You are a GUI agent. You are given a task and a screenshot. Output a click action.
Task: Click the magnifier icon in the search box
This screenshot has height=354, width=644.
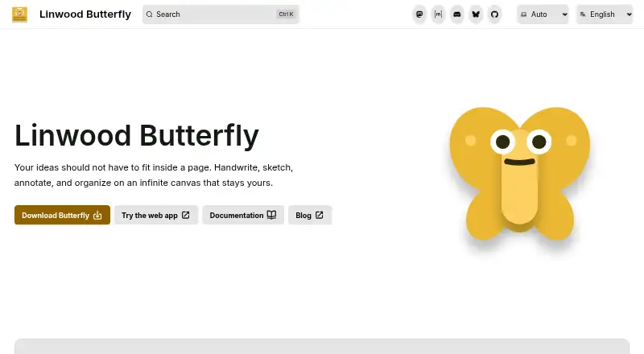click(x=150, y=14)
